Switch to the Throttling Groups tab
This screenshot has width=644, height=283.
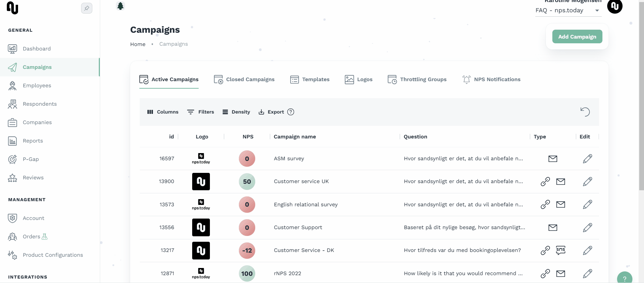point(417,79)
